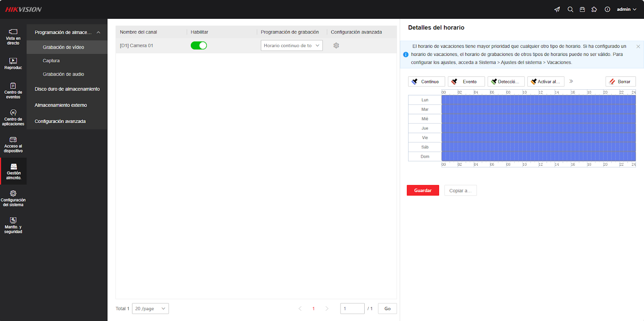The image size is (644, 321).
Task: Select the Continuo schedule brush
Action: [x=426, y=82]
